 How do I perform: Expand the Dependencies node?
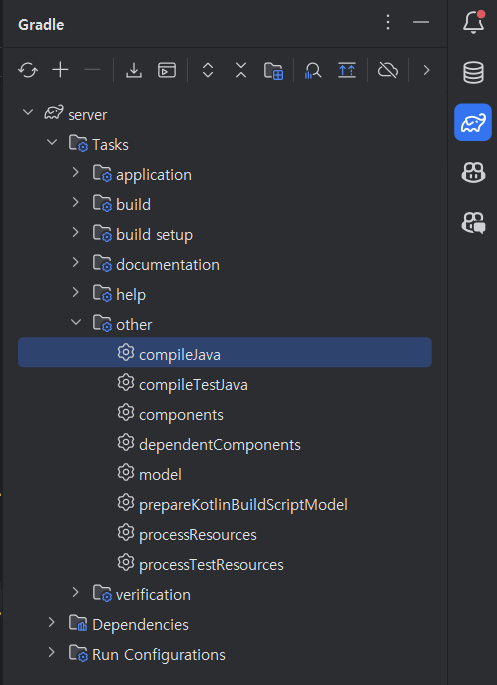pos(52,622)
